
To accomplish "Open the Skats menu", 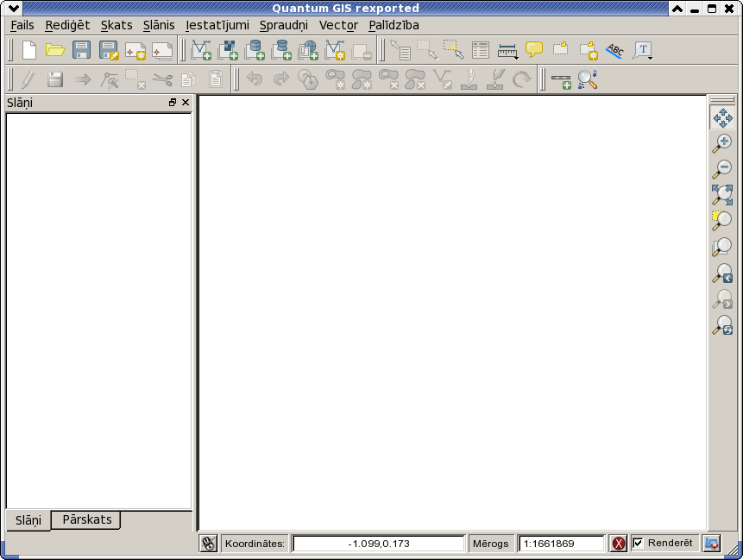I will [116, 25].
